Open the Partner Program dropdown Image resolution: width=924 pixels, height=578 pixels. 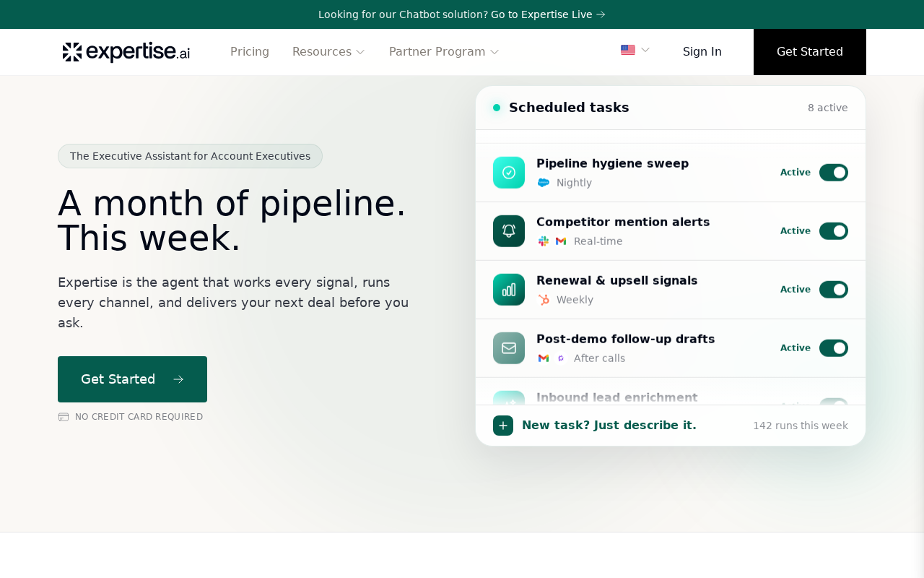coord(444,52)
